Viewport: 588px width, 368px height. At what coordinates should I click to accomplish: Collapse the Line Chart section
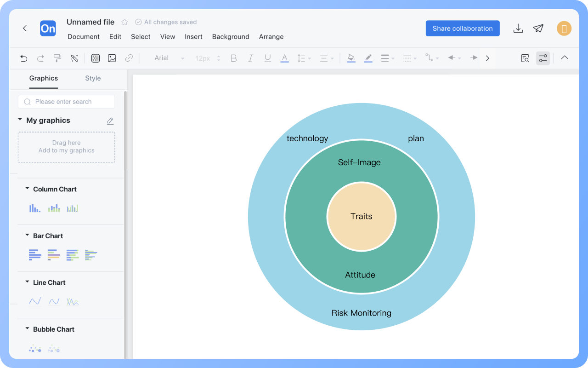(27, 282)
